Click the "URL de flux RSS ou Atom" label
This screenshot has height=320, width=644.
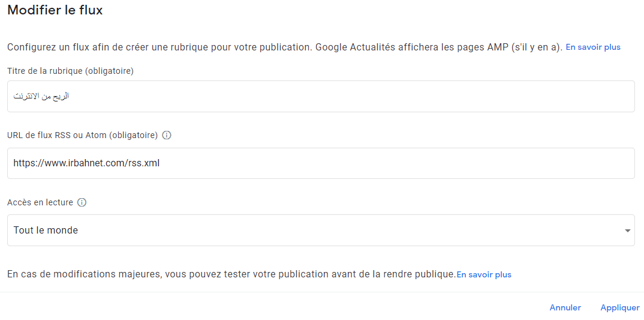tap(82, 135)
